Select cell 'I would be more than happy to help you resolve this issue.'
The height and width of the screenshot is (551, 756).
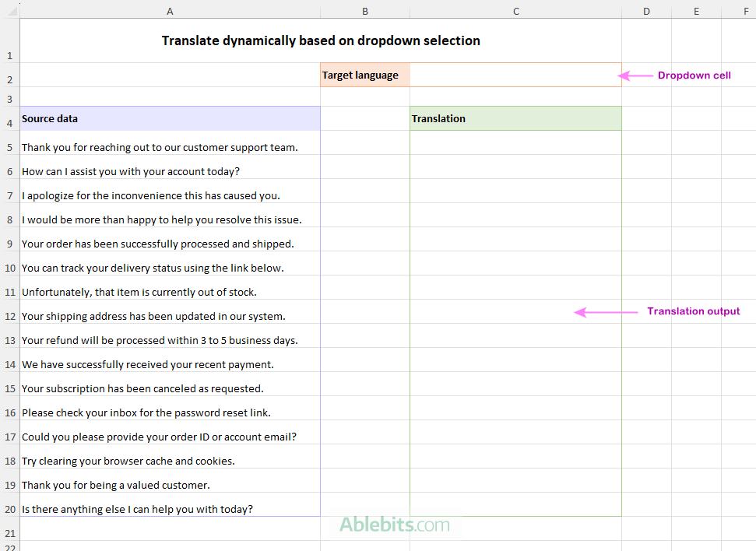pos(170,215)
